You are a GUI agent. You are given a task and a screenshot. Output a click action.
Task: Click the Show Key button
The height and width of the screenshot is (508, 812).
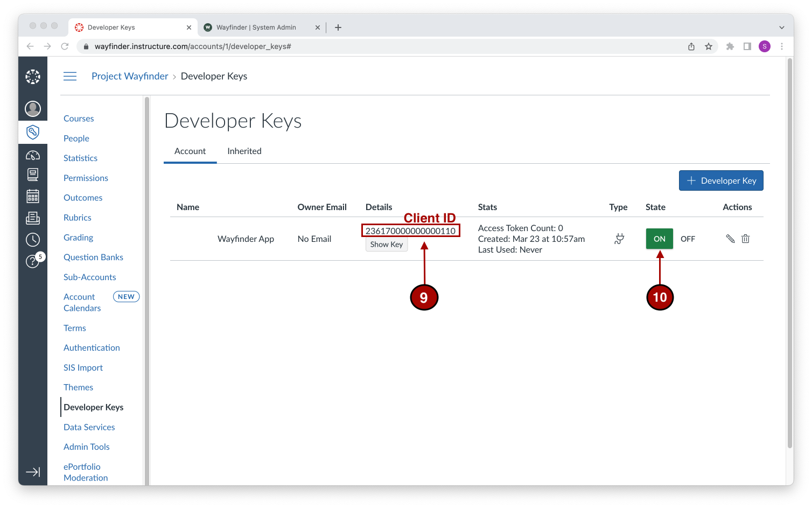[387, 245]
